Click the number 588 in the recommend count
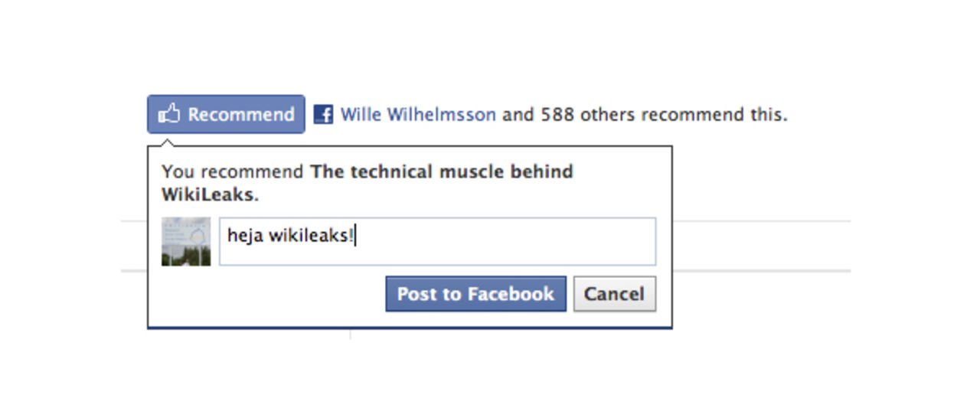Viewport: 980px width, 408px height. (x=558, y=115)
